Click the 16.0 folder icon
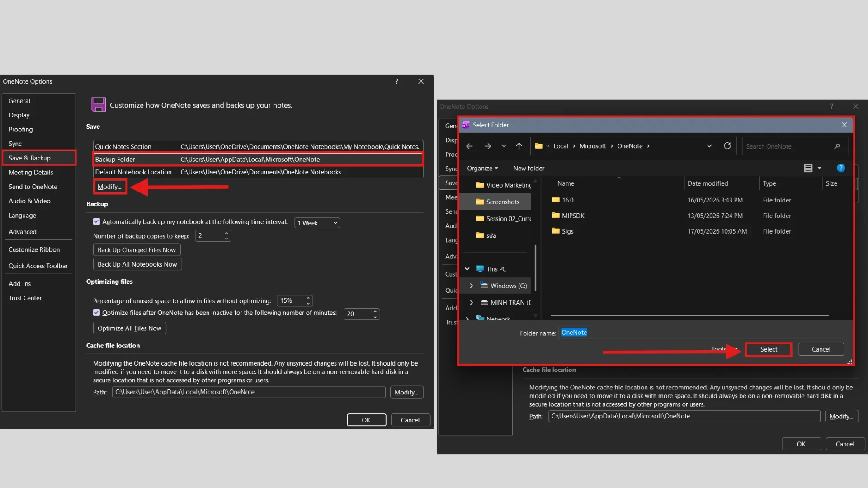 [556, 200]
